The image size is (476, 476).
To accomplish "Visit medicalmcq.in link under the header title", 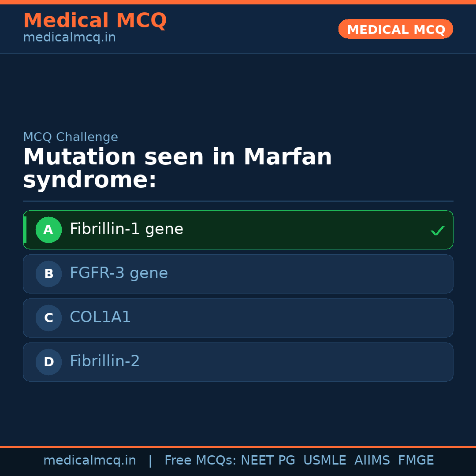I will pyautogui.click(x=69, y=38).
